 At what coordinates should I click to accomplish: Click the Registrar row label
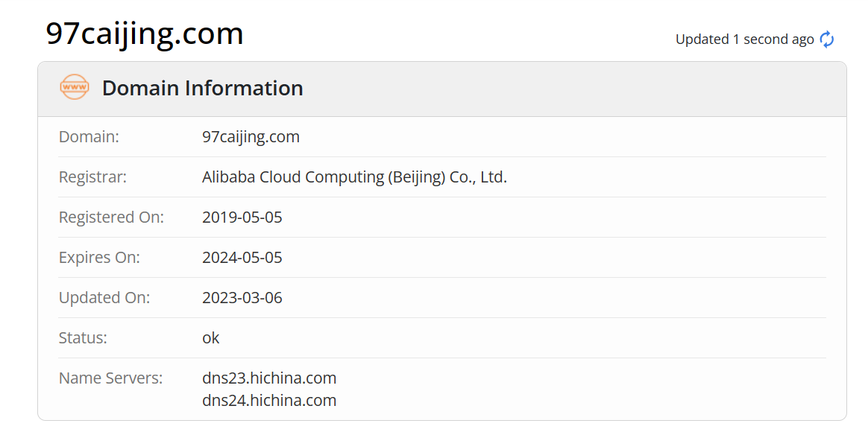coord(95,177)
